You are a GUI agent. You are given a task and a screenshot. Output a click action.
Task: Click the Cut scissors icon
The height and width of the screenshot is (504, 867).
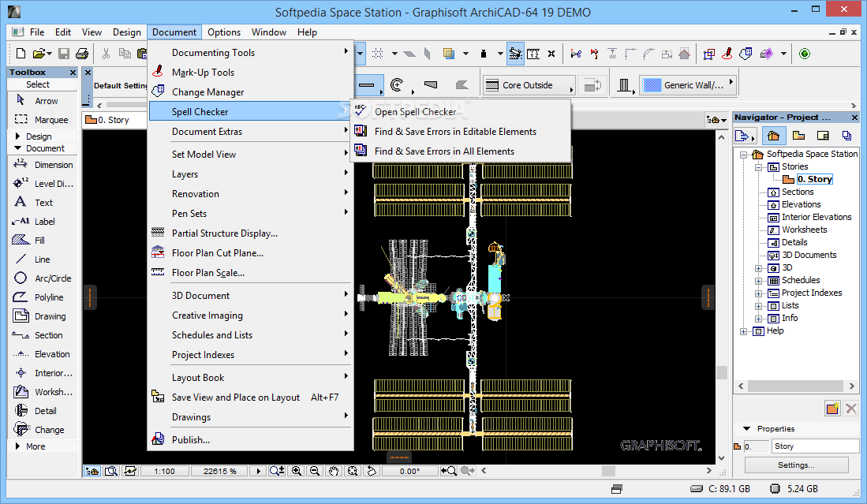[107, 54]
